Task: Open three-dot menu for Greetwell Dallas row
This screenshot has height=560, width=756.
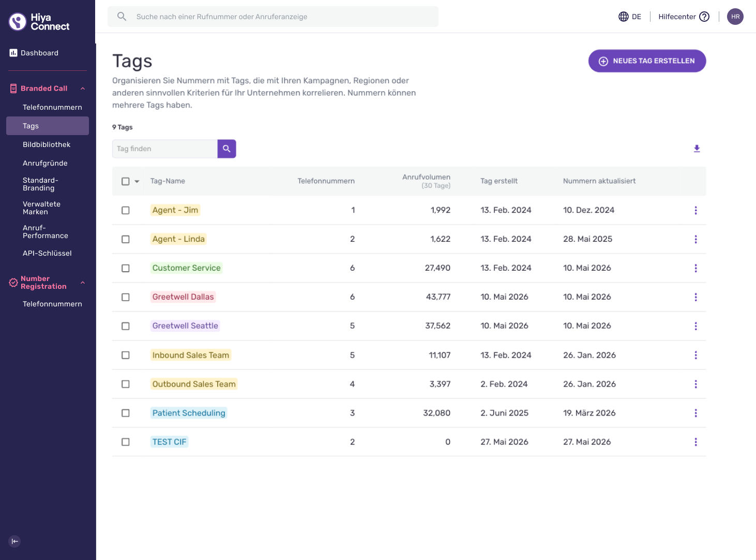Action: (x=695, y=297)
